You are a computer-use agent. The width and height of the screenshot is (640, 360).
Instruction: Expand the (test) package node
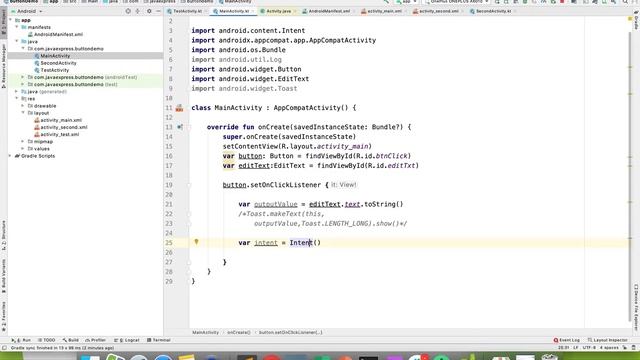point(23,84)
